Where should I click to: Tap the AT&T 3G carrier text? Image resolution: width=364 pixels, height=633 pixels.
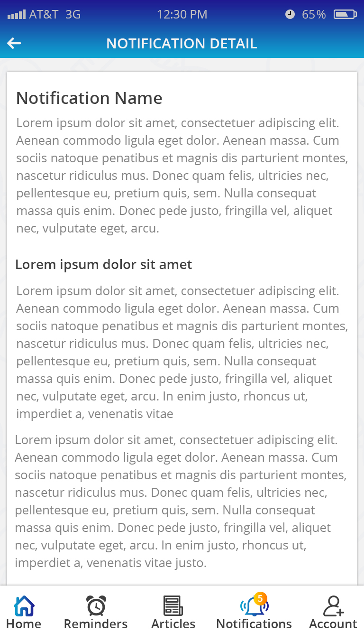coord(55,15)
